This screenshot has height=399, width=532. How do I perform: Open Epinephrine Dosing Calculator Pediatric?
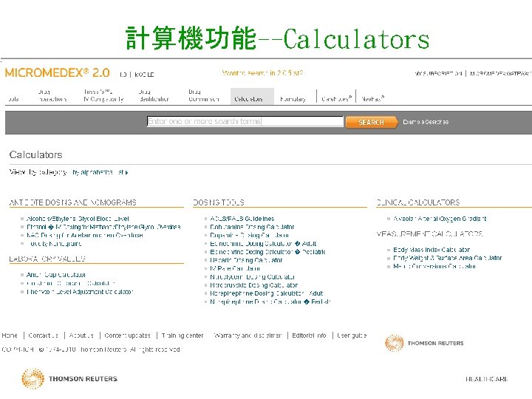pos(267,252)
